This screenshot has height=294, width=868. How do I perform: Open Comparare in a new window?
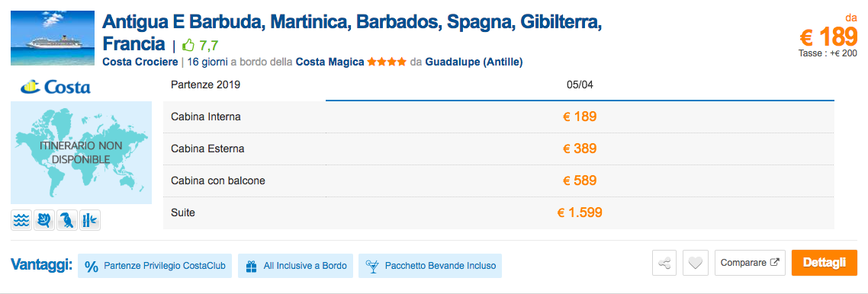tap(750, 263)
